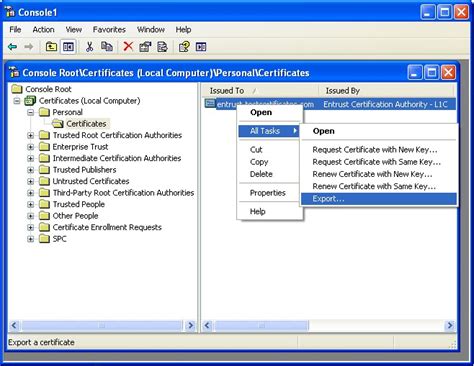This screenshot has width=474, height=366.
Task: Choose Cut from the context menu
Action: pos(270,150)
